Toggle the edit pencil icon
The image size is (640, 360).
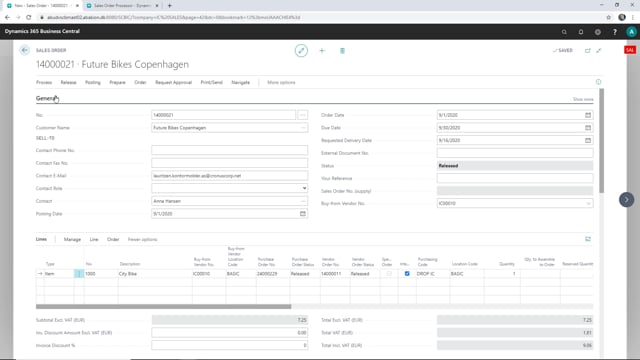point(301,51)
